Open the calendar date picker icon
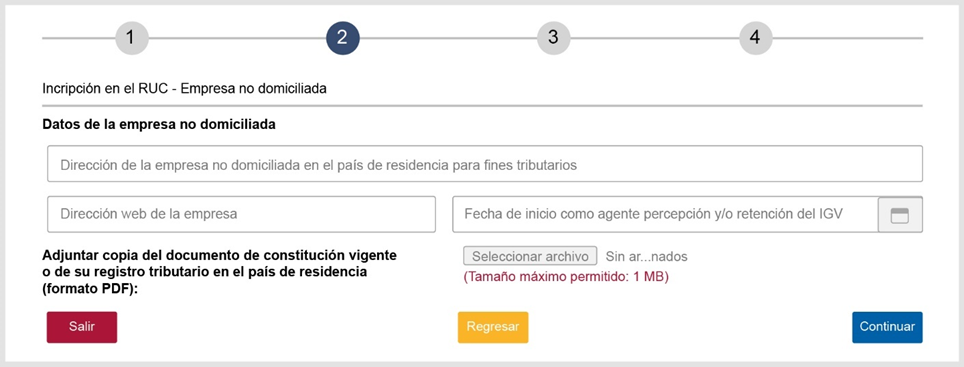 tap(900, 215)
